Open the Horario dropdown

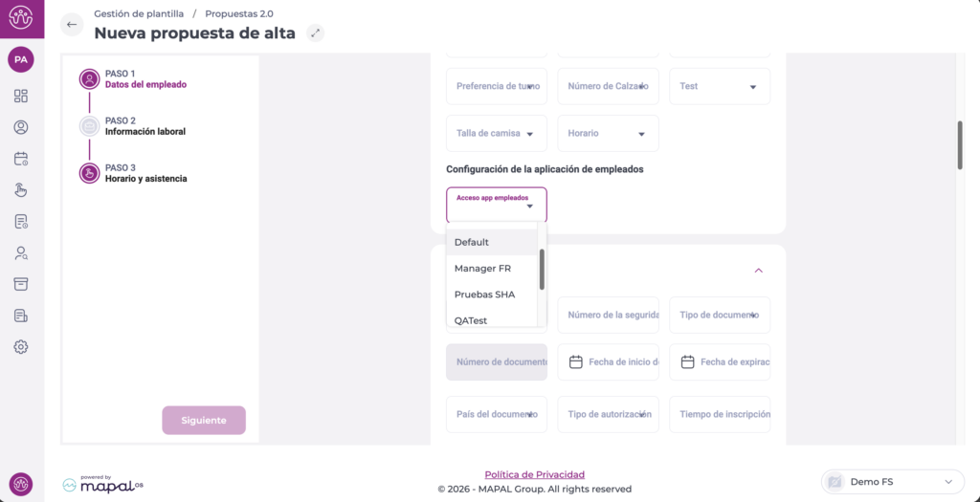click(608, 134)
